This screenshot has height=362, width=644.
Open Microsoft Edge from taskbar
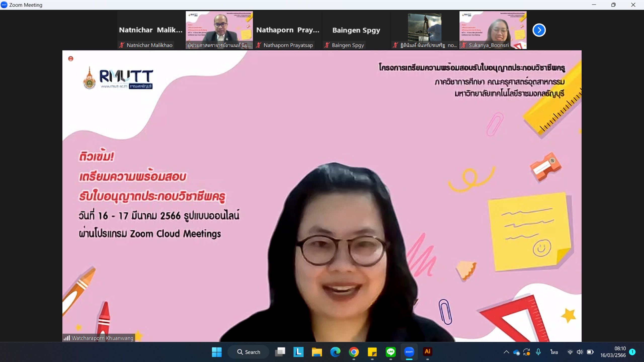pyautogui.click(x=335, y=352)
